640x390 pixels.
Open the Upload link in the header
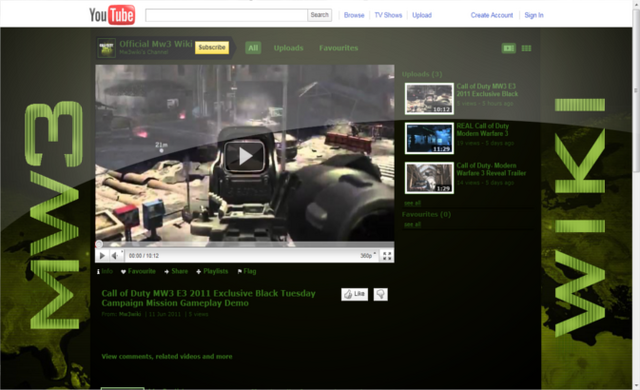[422, 15]
